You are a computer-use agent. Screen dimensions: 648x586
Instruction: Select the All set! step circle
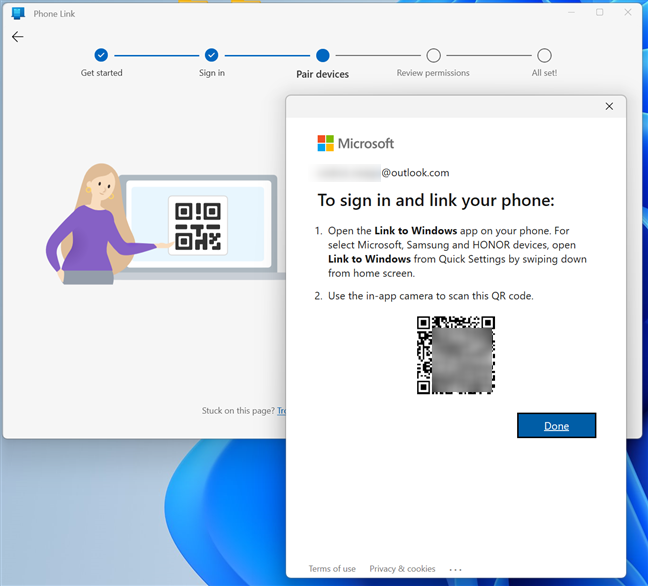(544, 55)
